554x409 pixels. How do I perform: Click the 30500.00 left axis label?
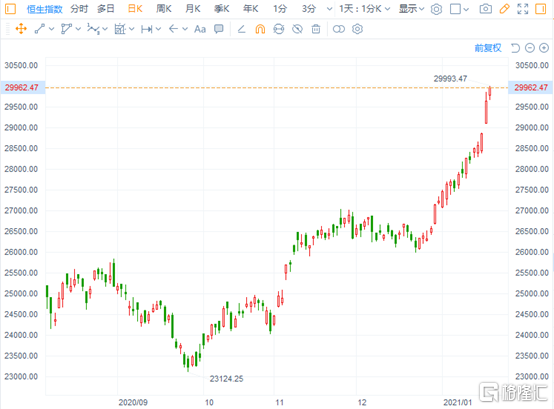click(21, 65)
